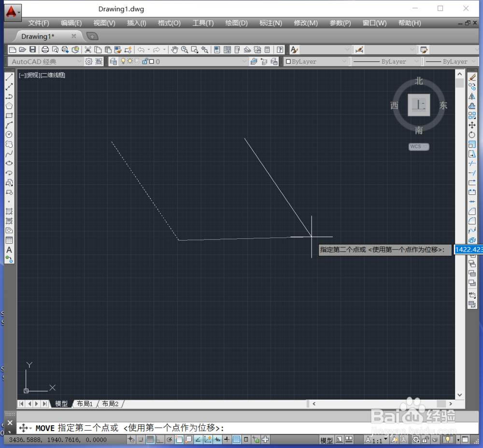Image resolution: width=483 pixels, height=448 pixels.
Task: Toggle Ortho mode in the status bar
Action: [x=159, y=440]
